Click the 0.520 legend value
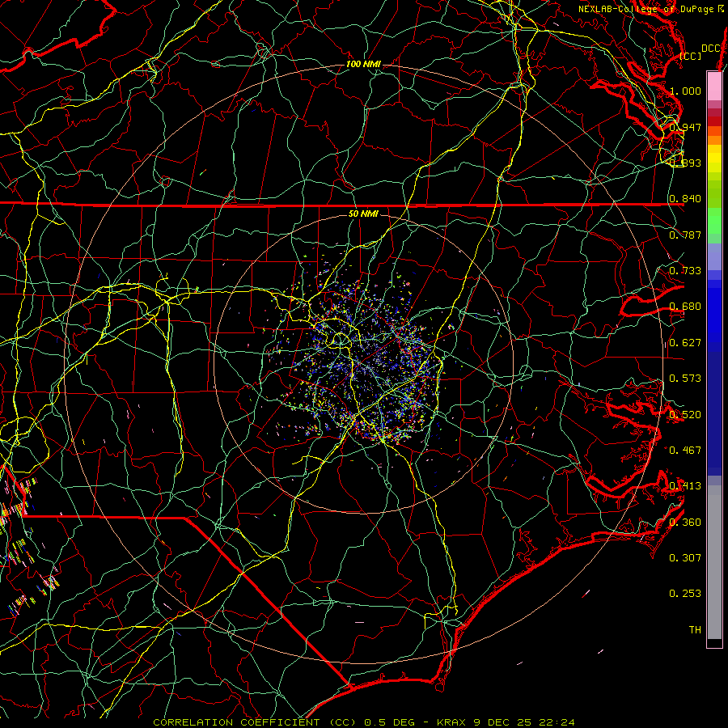The width and height of the screenshot is (728, 728). pyautogui.click(x=685, y=415)
